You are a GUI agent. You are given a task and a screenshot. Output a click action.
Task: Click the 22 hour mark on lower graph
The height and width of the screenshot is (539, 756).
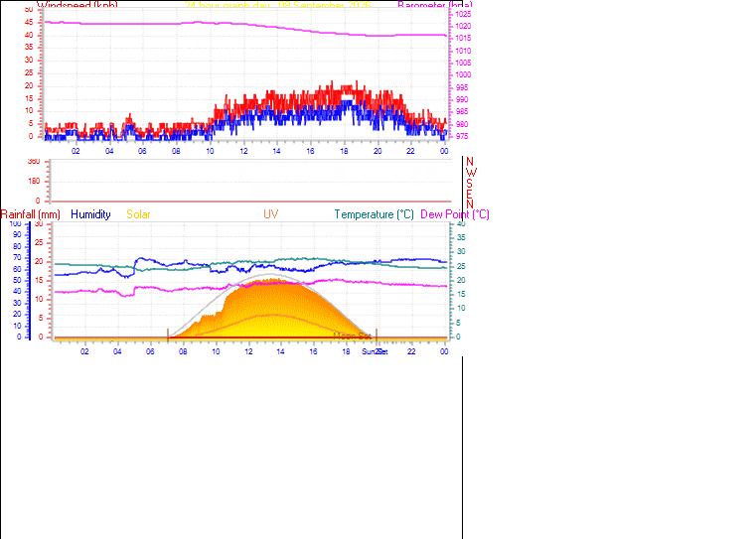[x=411, y=351]
